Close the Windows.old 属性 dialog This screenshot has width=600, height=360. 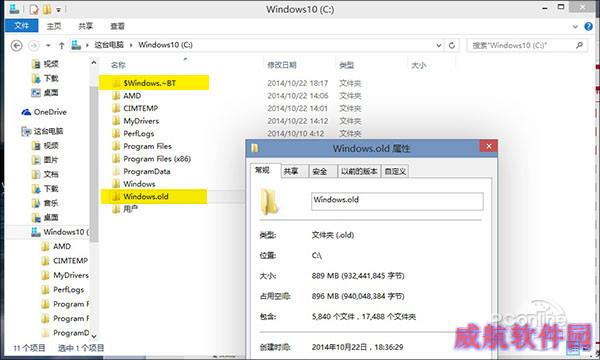pos(489,146)
